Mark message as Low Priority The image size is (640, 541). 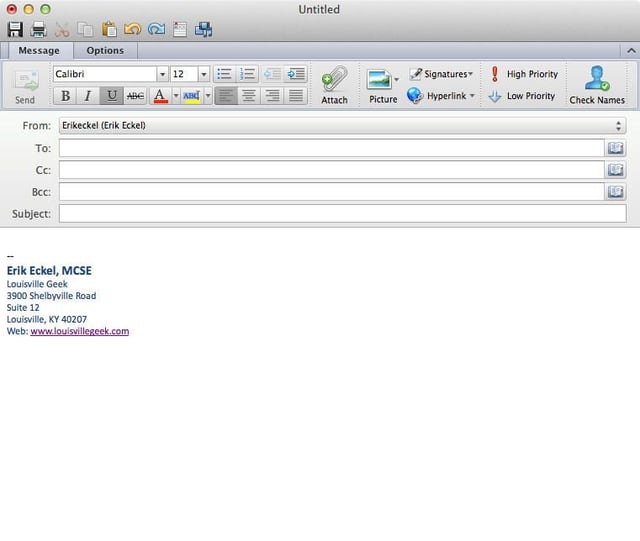tap(522, 96)
